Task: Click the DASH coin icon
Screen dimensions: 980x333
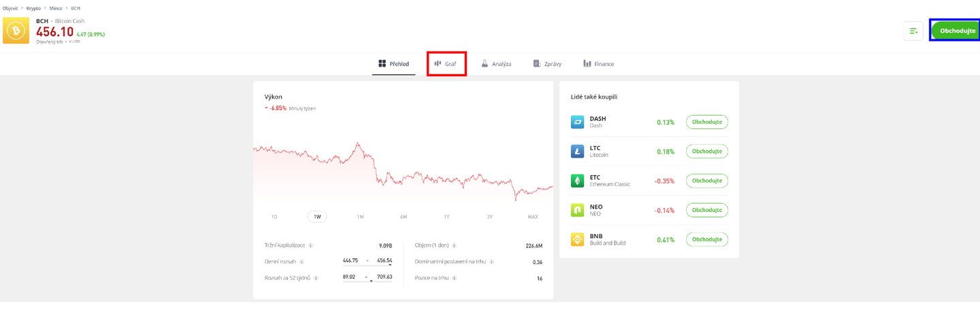Action: pos(577,122)
